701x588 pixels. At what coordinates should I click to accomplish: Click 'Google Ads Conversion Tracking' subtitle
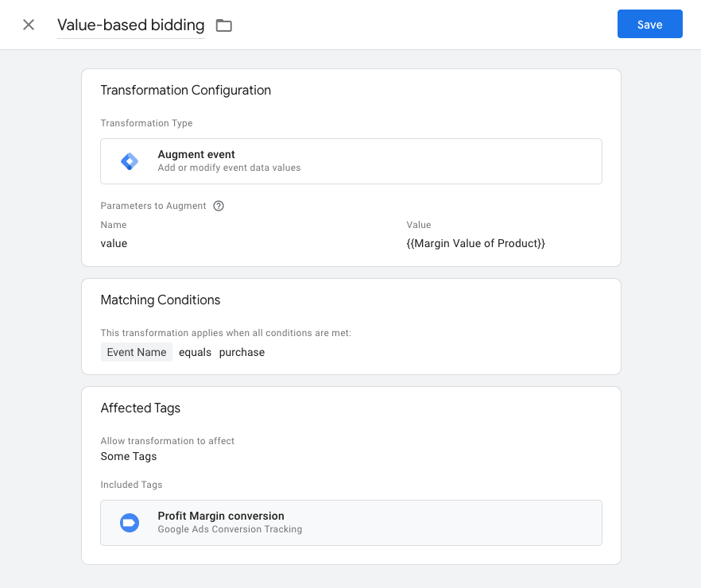click(230, 529)
